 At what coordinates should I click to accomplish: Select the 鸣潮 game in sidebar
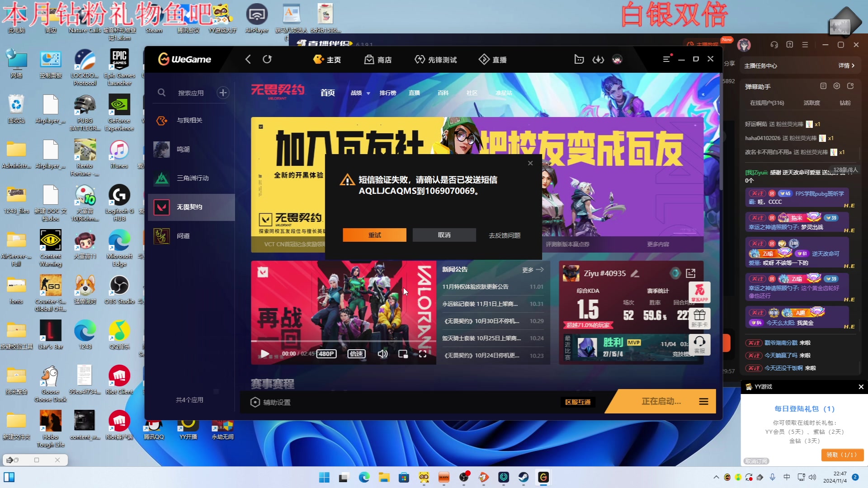click(191, 149)
